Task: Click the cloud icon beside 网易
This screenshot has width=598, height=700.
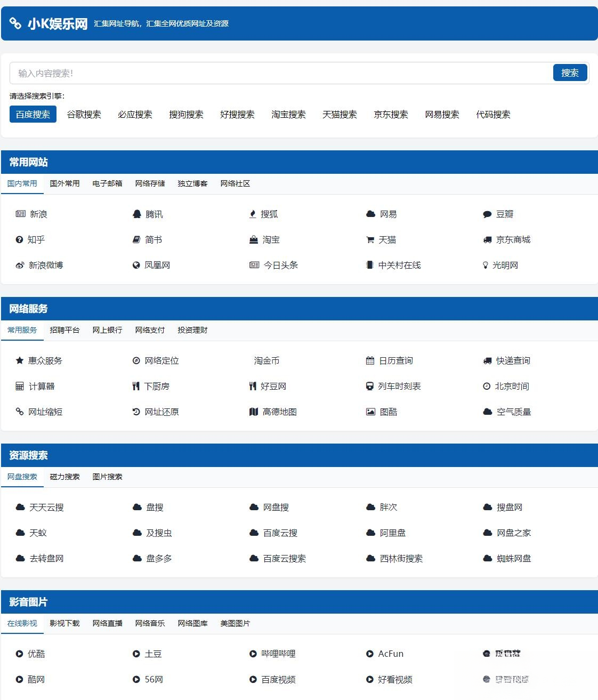Action: pyautogui.click(x=370, y=214)
